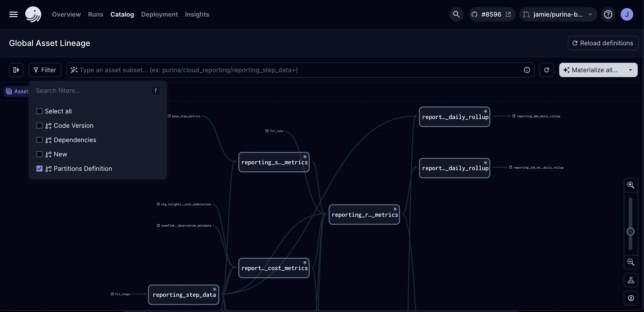Select the reporting_step_data asset node

click(184, 295)
